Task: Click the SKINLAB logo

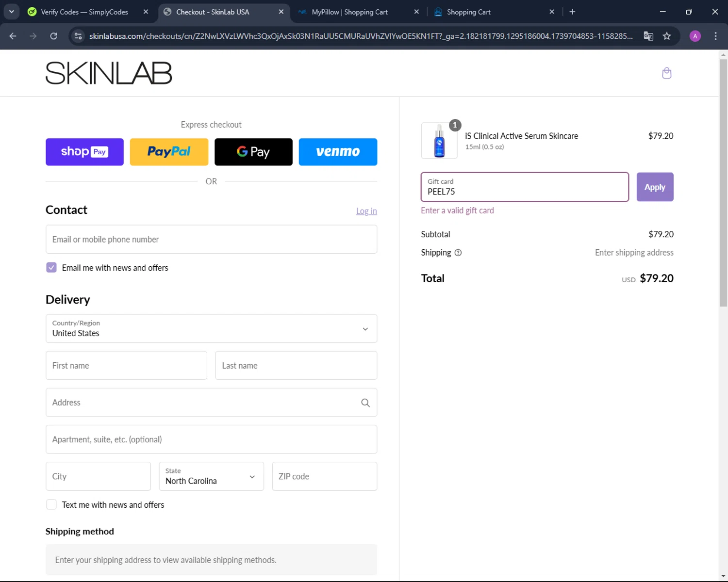Action: (109, 73)
